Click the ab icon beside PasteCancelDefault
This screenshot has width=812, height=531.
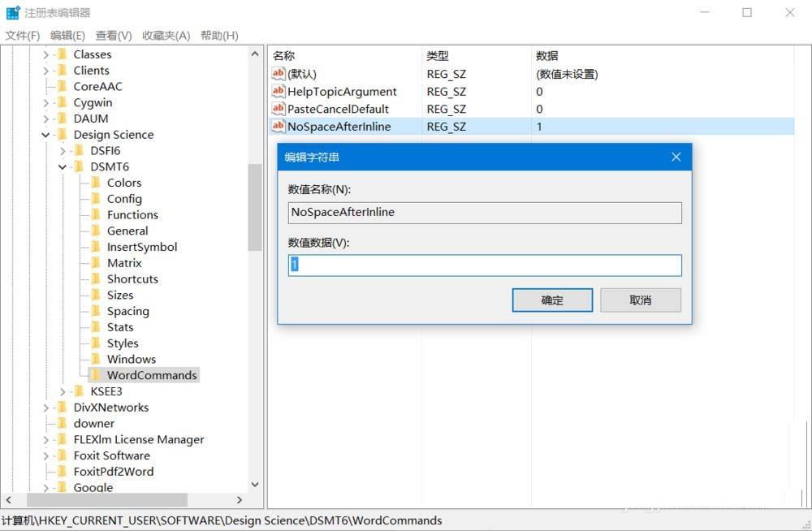pyautogui.click(x=277, y=109)
